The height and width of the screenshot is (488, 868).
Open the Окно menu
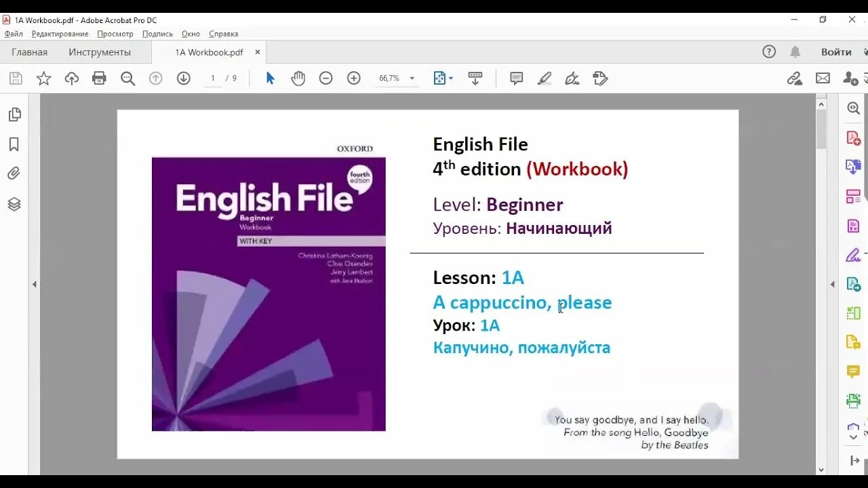point(191,34)
